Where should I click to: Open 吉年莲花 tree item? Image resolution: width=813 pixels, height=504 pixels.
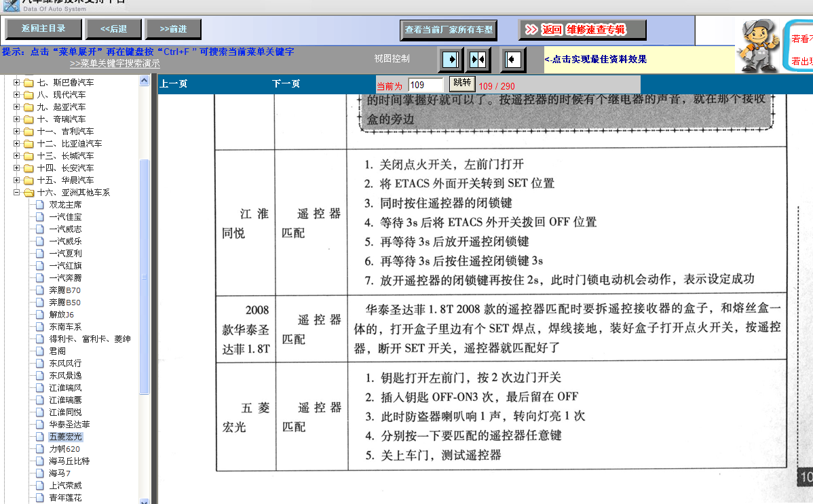[65, 498]
